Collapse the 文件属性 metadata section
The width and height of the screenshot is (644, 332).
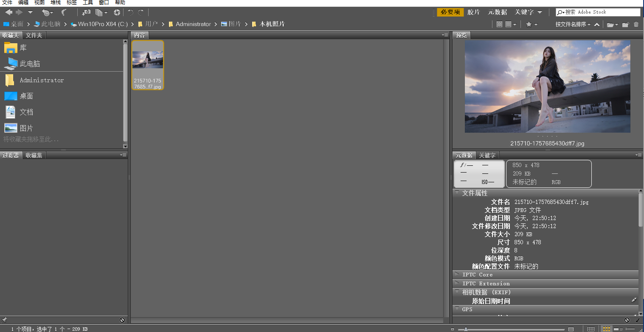(457, 193)
